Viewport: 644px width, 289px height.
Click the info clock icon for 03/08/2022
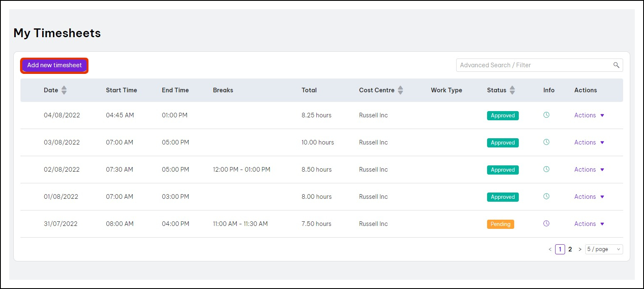pyautogui.click(x=546, y=142)
